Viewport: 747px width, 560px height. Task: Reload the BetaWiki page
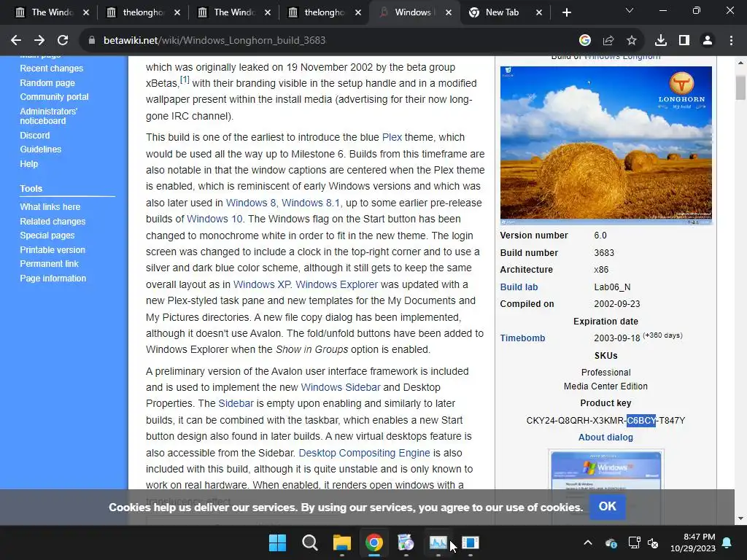point(63,41)
